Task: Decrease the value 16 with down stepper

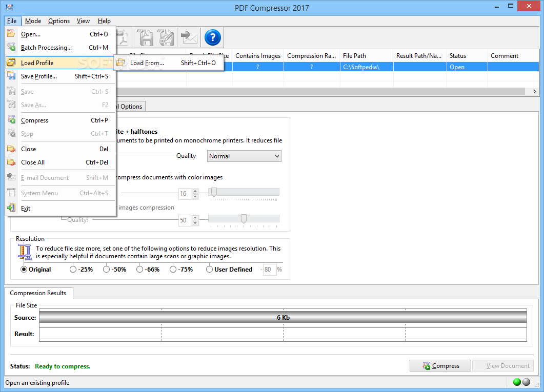Action: coord(195,196)
